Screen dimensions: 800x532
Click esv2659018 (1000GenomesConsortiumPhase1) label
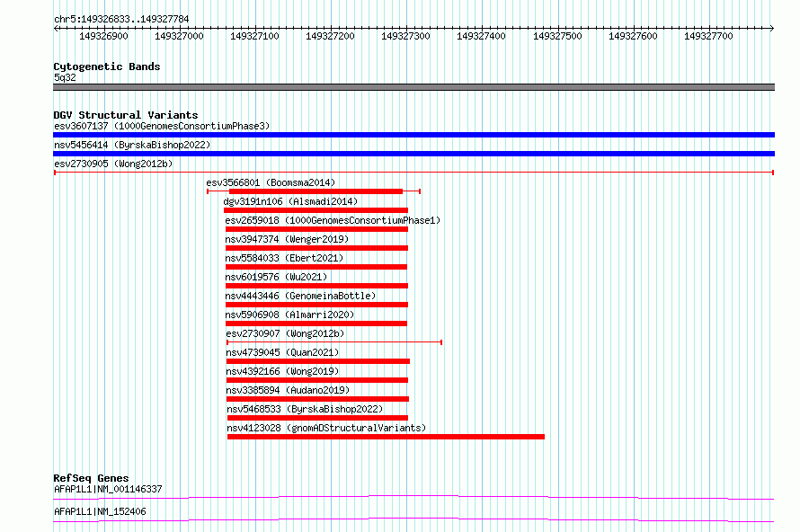333,220
